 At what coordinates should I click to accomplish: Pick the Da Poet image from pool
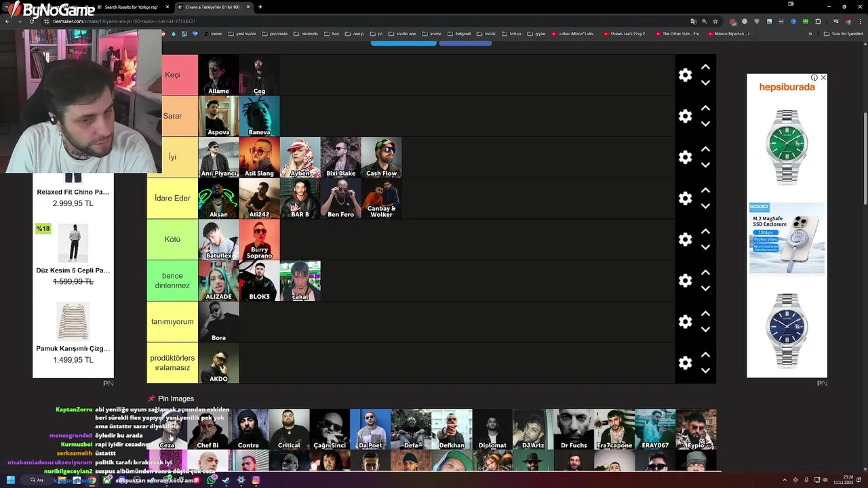(x=370, y=429)
